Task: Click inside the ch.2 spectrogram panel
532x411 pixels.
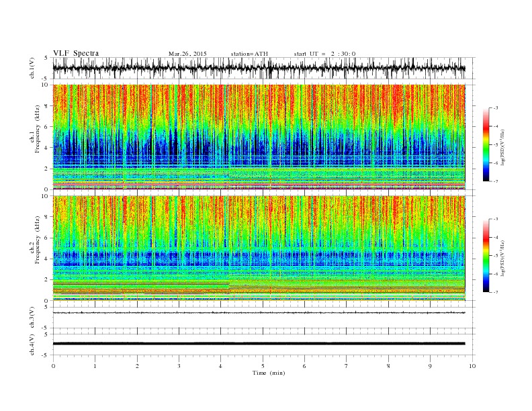Action: point(259,248)
